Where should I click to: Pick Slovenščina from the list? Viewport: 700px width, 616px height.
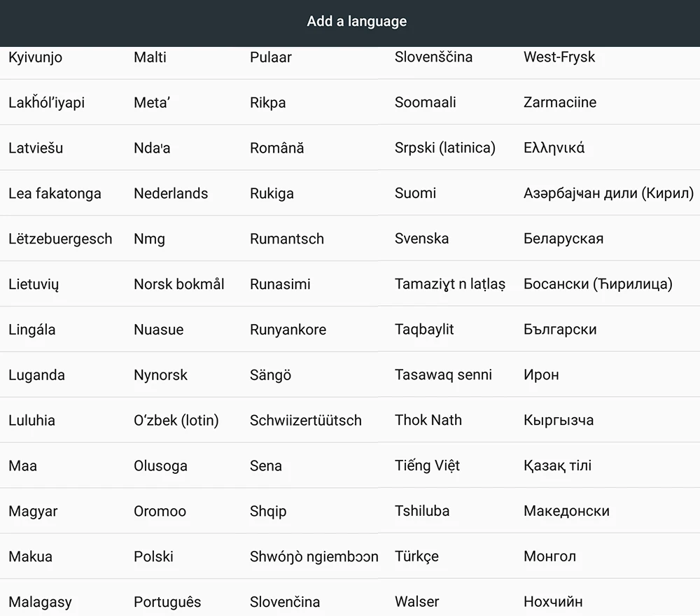433,57
